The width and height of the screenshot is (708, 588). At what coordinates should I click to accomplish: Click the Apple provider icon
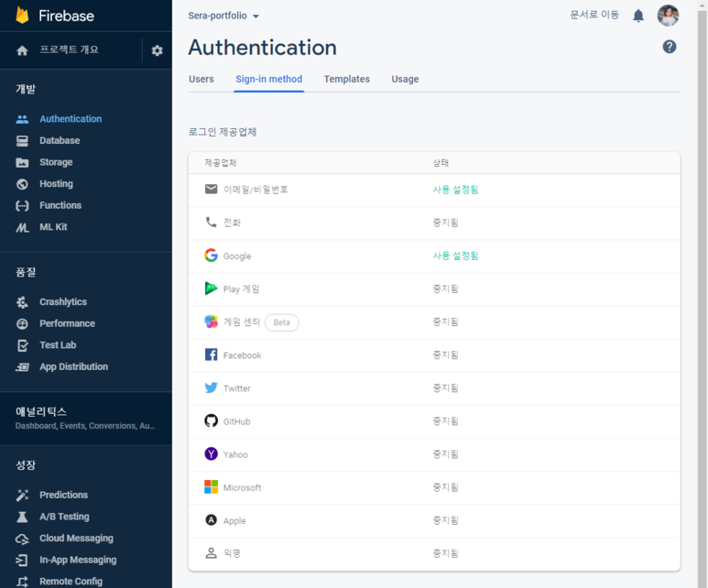(x=211, y=520)
